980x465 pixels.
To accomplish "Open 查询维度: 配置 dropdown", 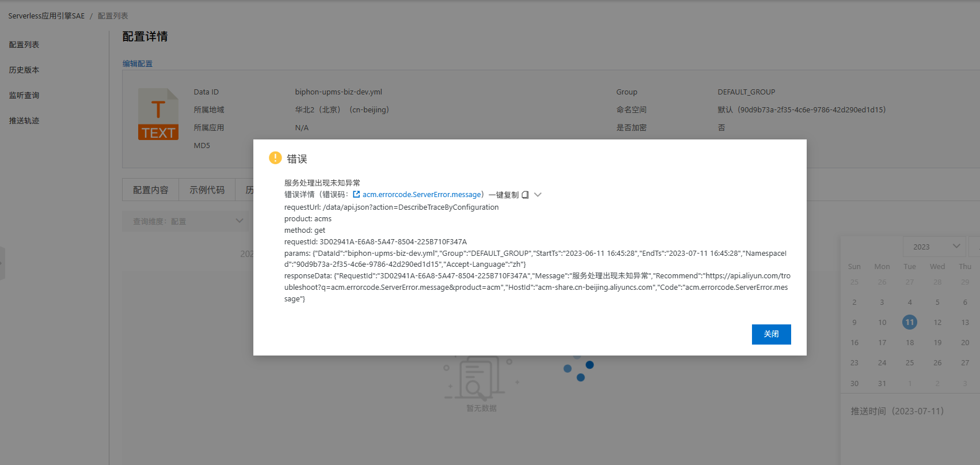I will click(185, 221).
